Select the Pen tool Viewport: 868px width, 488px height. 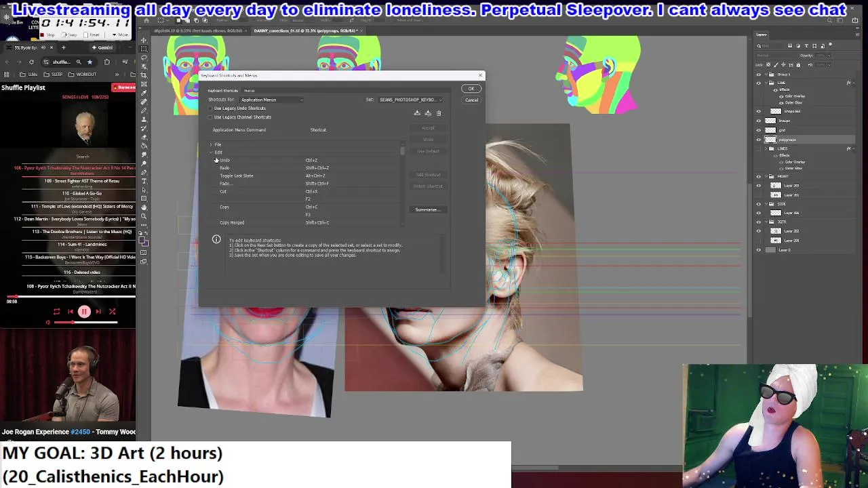tap(145, 172)
